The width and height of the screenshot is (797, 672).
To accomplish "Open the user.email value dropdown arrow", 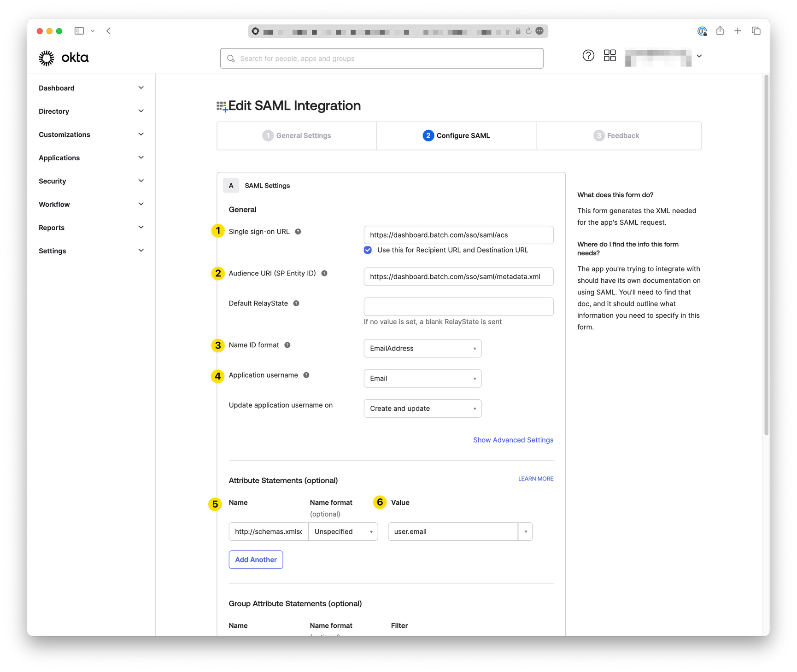I will pos(526,532).
